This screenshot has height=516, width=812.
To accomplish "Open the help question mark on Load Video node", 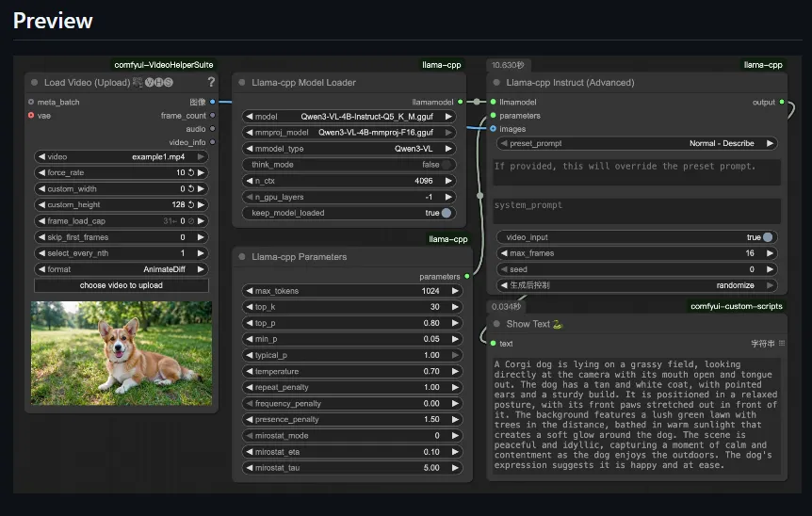I will pyautogui.click(x=211, y=82).
